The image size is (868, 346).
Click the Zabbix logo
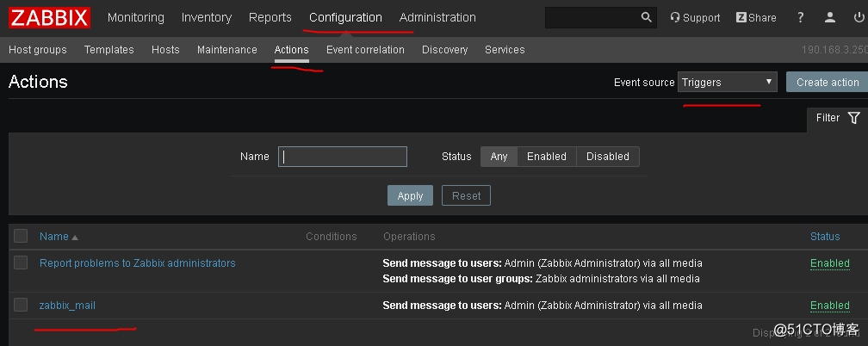pyautogui.click(x=49, y=18)
